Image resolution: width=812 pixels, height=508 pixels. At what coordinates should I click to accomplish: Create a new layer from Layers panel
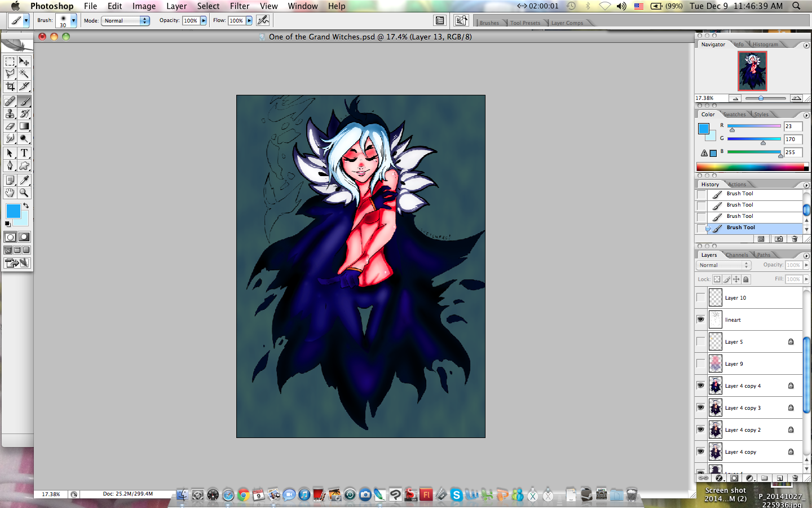[779, 478]
